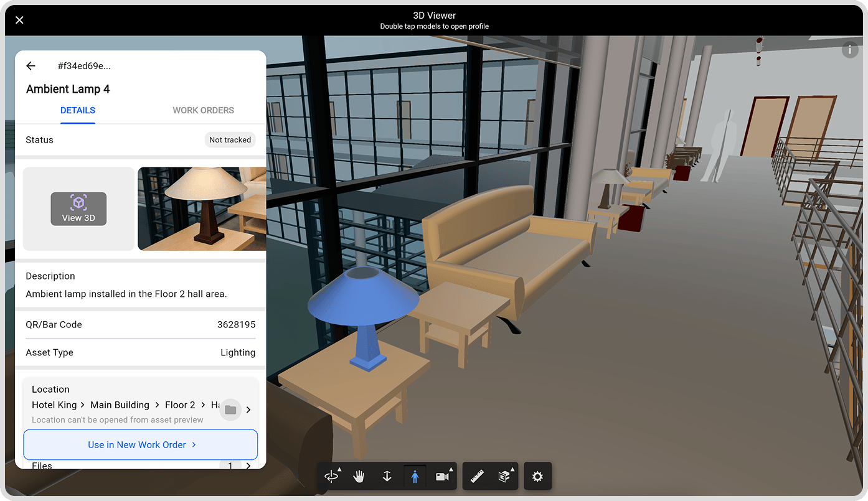Go back using the panel arrow
This screenshot has width=868, height=501.
coord(31,66)
